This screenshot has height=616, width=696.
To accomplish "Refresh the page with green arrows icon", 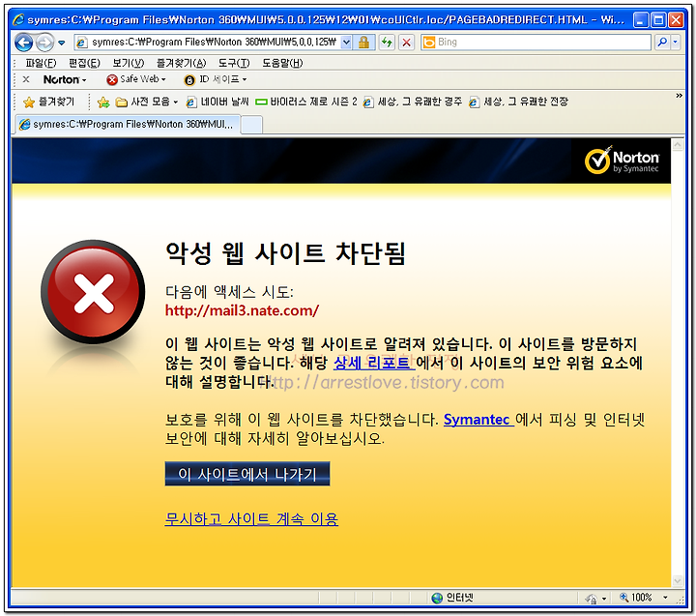I will (387, 43).
